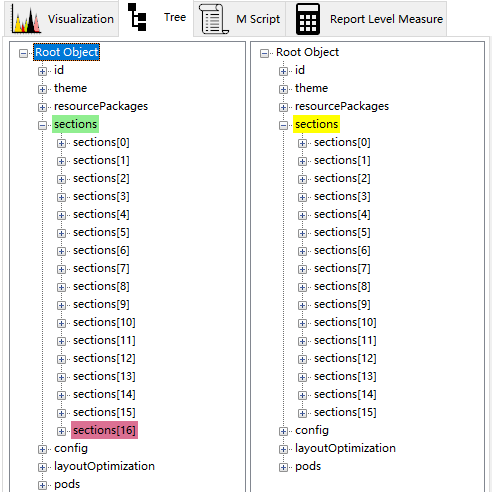The width and height of the screenshot is (495, 492).
Task: Open the M Script tab
Action: coord(239,19)
